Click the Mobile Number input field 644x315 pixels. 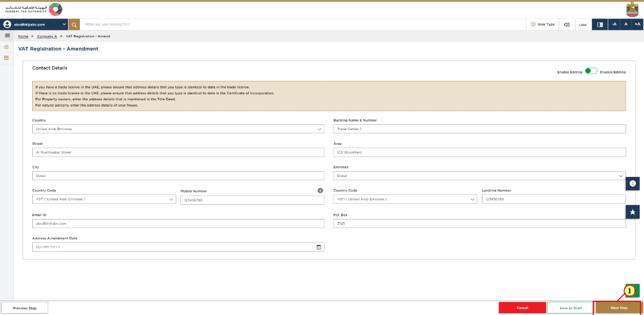tap(252, 200)
